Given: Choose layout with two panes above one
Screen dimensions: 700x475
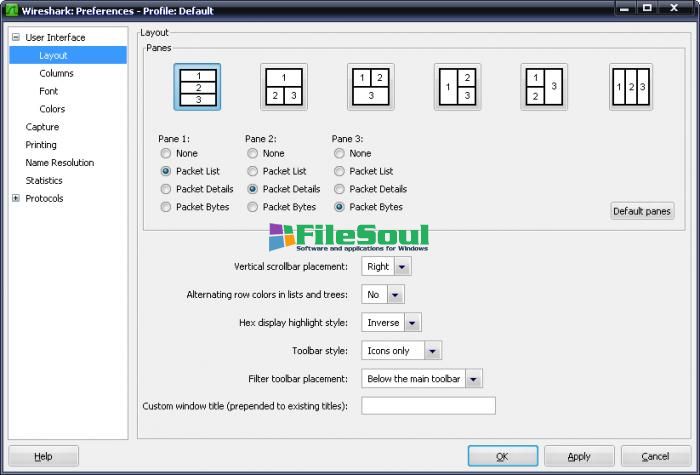Looking at the screenshot, I should click(371, 87).
